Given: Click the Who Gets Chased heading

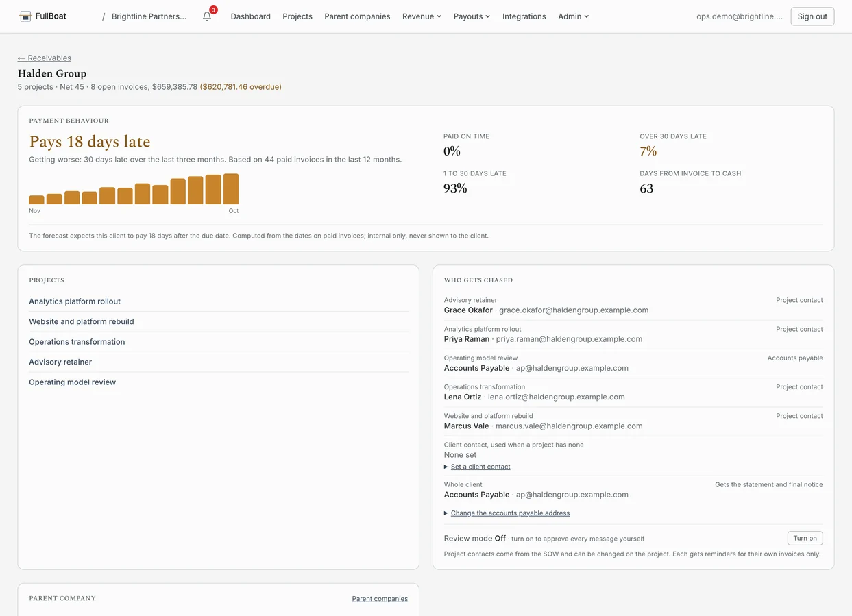Looking at the screenshot, I should click(x=478, y=280).
